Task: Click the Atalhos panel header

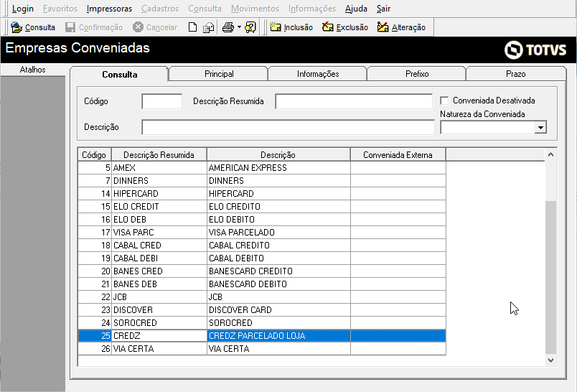Action: pos(33,70)
